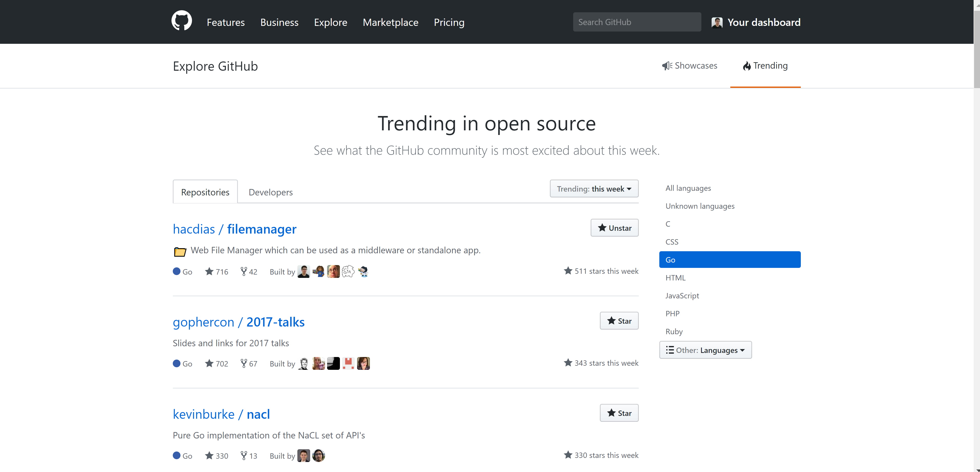Click the Trending flame icon
This screenshot has height=472, width=980.
[x=747, y=66]
